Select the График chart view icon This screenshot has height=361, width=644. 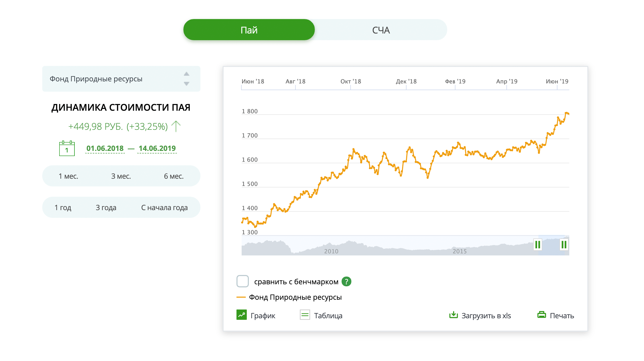click(x=242, y=315)
